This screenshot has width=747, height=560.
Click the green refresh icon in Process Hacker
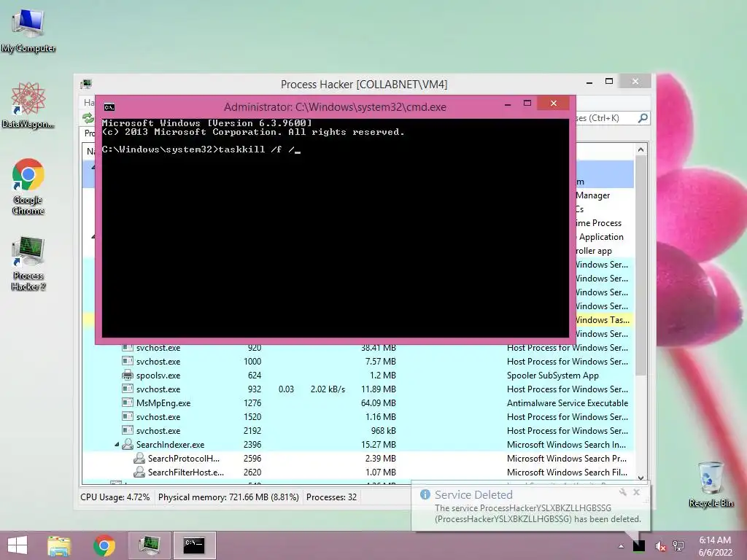point(88,117)
